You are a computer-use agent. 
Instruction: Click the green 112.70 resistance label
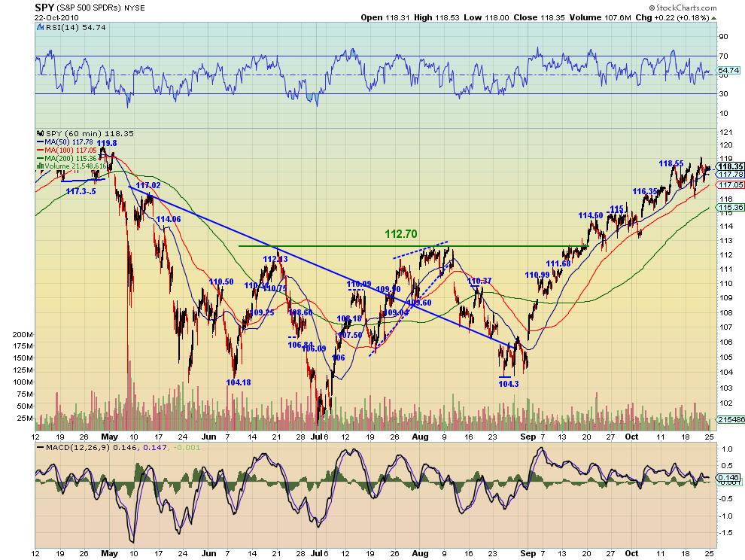pos(401,234)
